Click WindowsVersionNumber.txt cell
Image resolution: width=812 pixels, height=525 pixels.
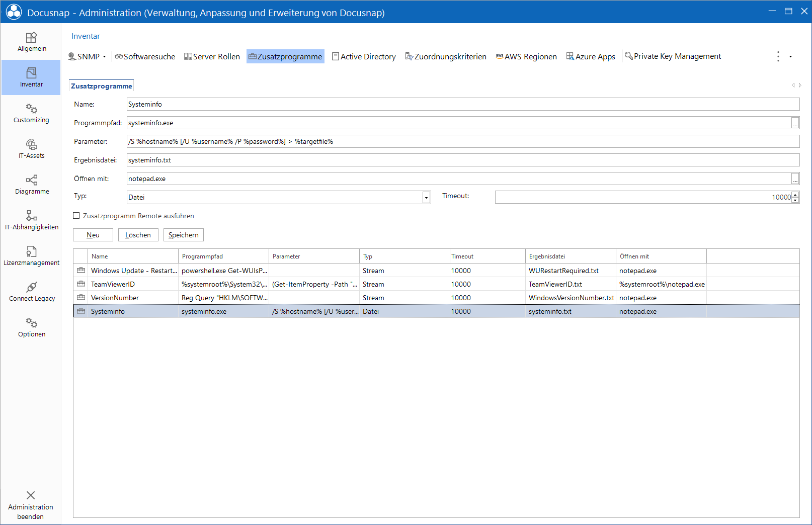click(572, 298)
